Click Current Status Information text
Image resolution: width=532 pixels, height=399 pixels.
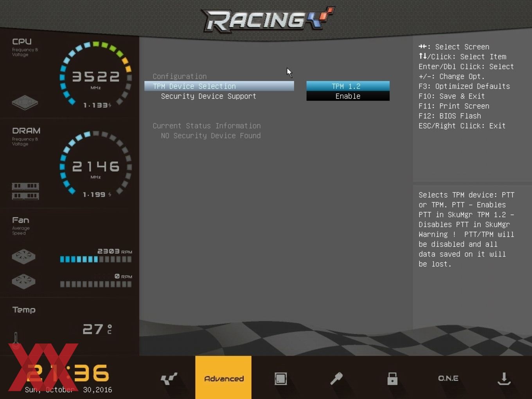207,126
